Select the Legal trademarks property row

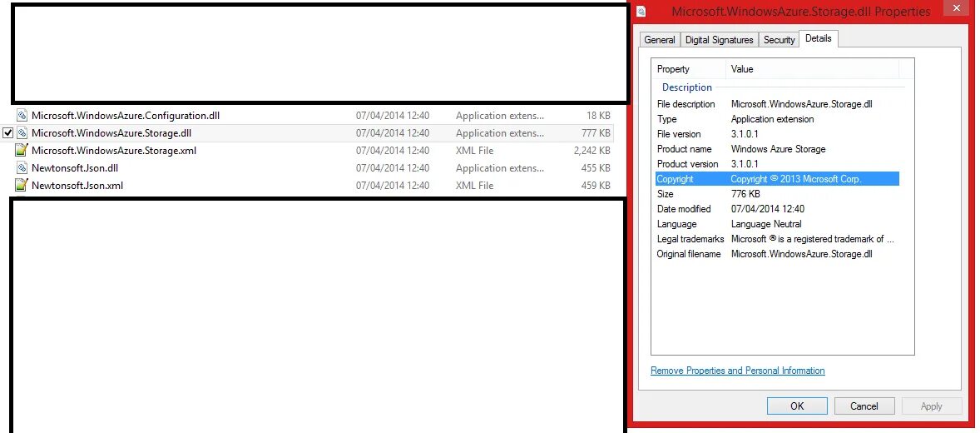coord(777,239)
